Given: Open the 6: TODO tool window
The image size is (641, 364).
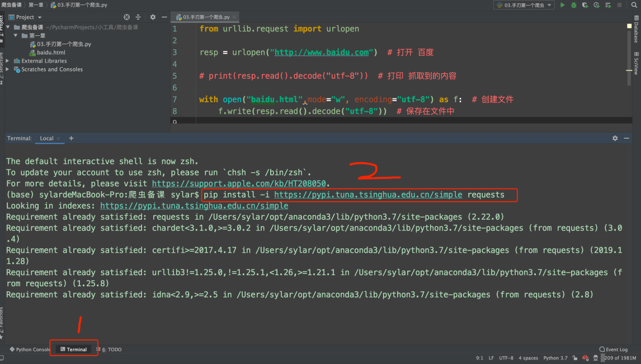Looking at the screenshot, I should tap(109, 349).
